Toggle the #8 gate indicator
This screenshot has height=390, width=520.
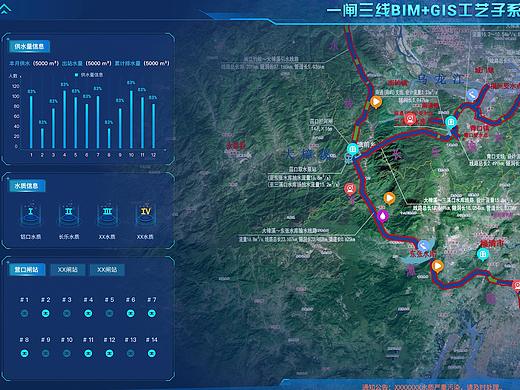[x=24, y=353]
